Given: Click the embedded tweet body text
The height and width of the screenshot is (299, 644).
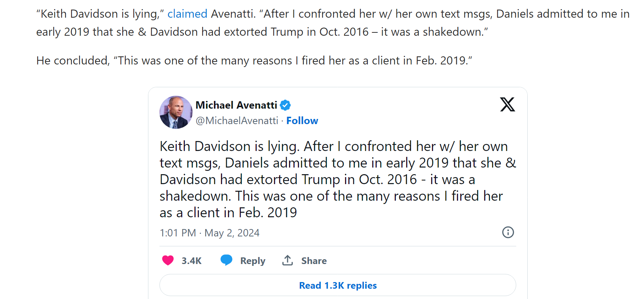Looking at the screenshot, I should pos(338,179).
